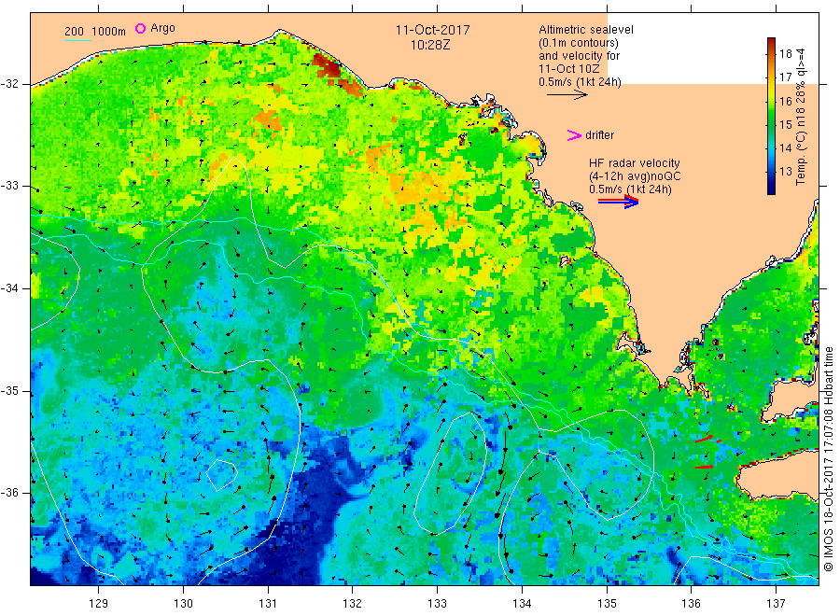
Task: Click the dark red warm patch near 131.7, -32
Action: coord(328,65)
